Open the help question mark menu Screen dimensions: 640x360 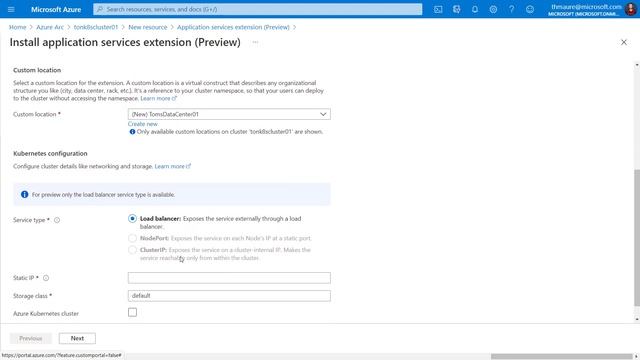511,9
